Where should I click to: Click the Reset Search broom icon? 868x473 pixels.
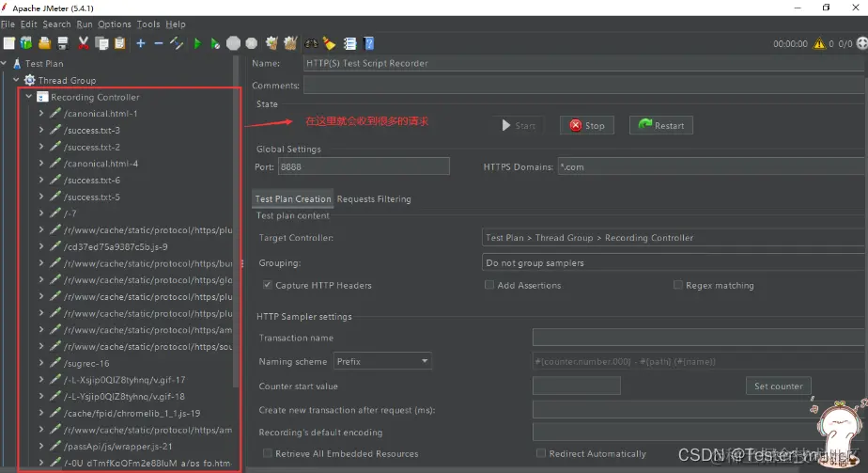(x=330, y=43)
